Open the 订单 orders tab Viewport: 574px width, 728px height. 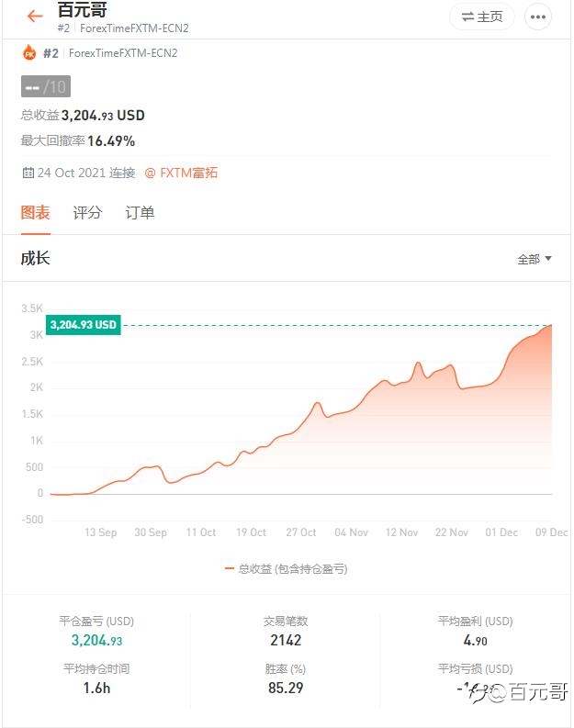(x=140, y=213)
